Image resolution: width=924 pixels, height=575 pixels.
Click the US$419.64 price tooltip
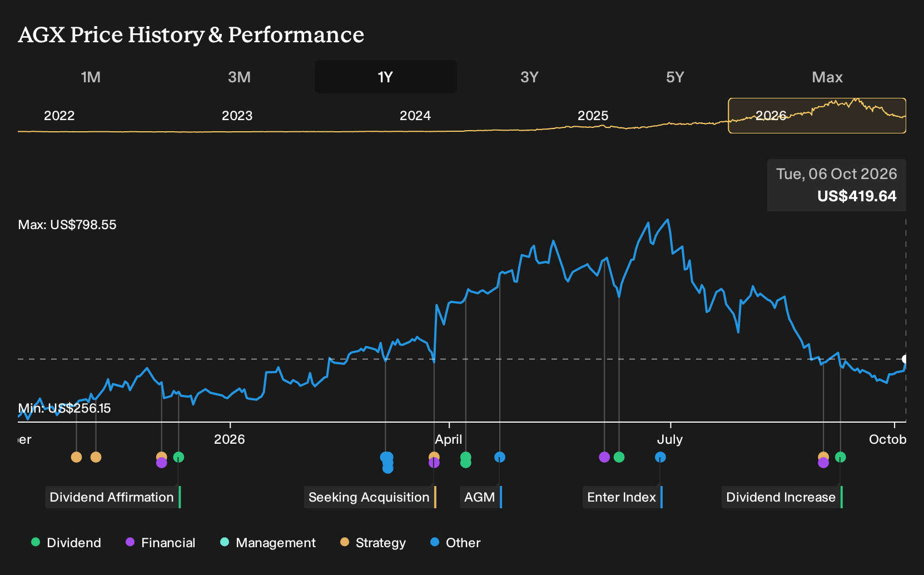pos(837,185)
